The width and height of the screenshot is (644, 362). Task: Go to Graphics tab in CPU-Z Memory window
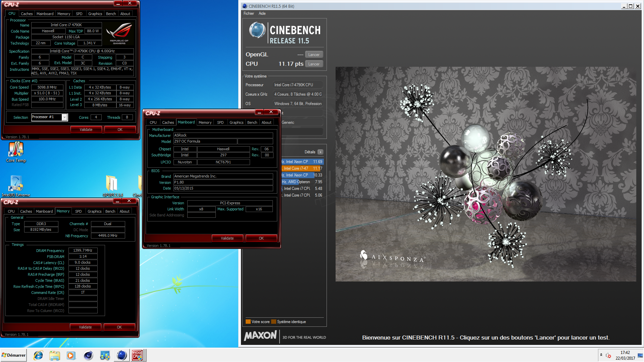95,211
